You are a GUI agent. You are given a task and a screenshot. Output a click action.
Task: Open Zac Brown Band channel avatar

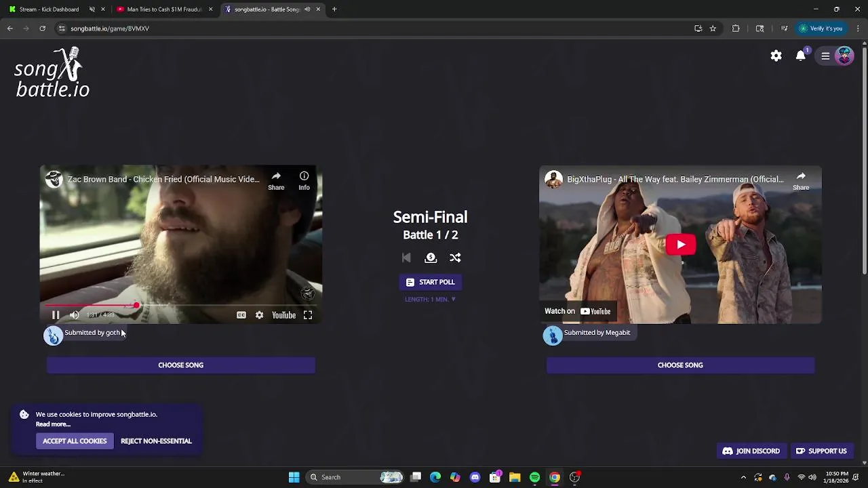point(54,179)
